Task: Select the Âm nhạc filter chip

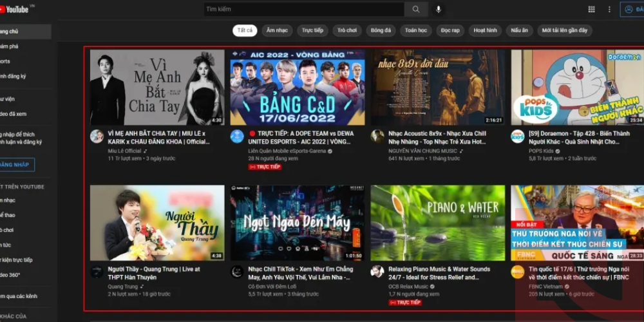Action: (x=277, y=30)
